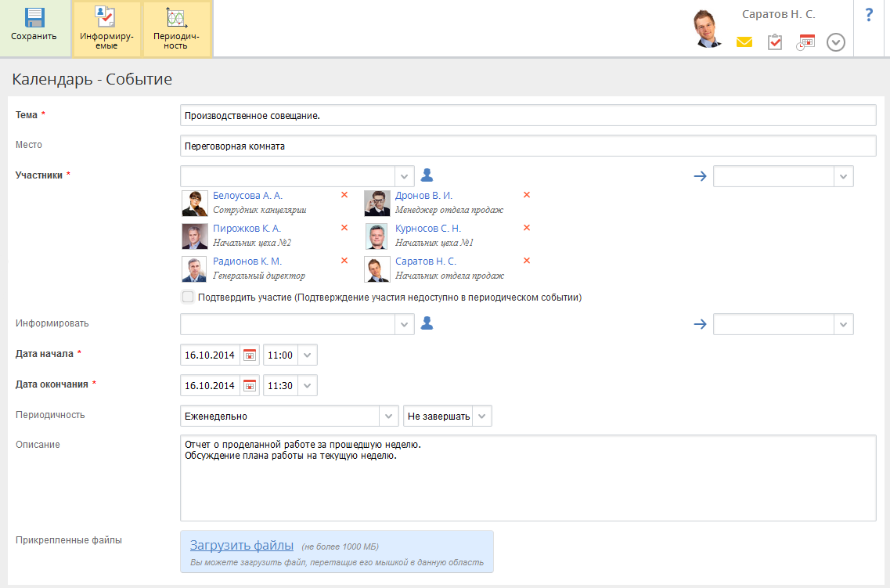Image resolution: width=890 pixels, height=588 pixels.
Task: Open the Еженедельно periodicity dropdown
Action: (x=389, y=416)
